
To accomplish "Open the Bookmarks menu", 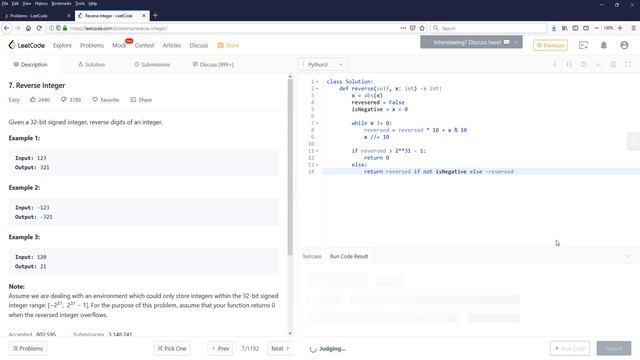I will click(x=61, y=3).
